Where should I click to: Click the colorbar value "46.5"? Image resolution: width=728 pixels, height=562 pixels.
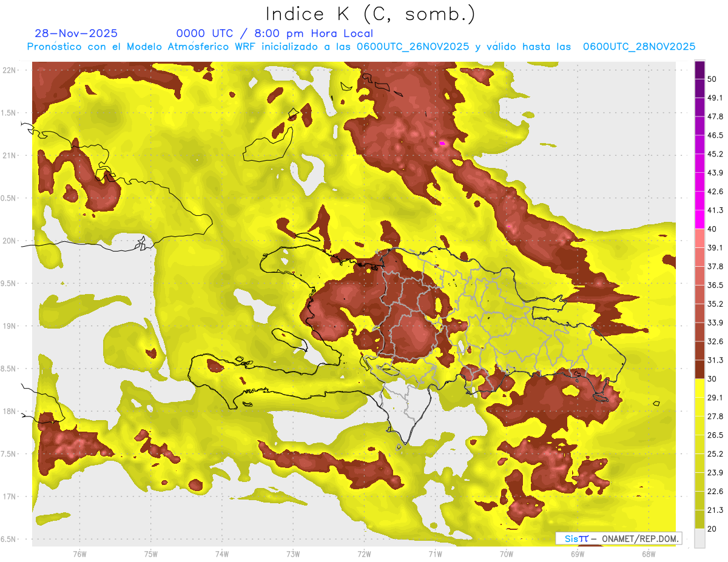tap(715, 136)
